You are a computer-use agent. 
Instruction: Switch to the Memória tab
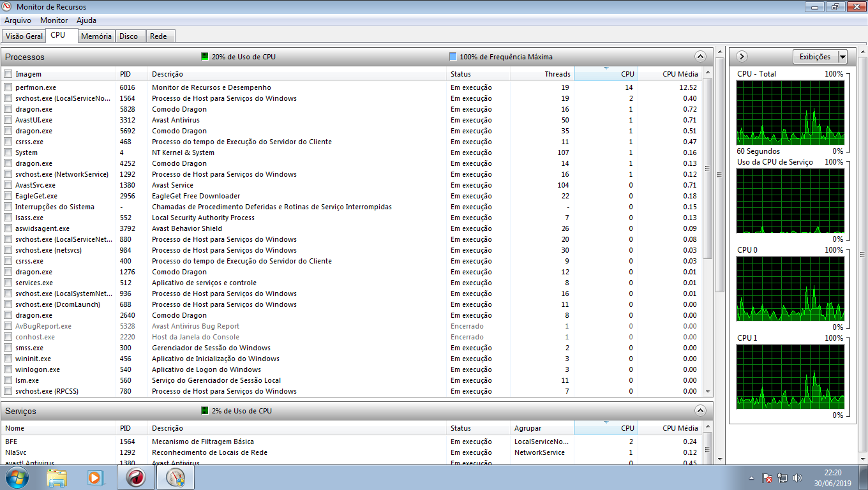96,36
